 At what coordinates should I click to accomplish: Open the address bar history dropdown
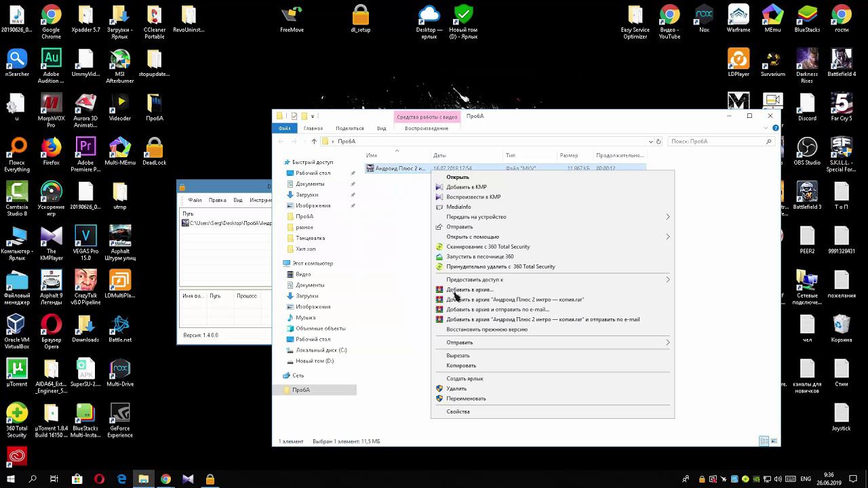[651, 142]
